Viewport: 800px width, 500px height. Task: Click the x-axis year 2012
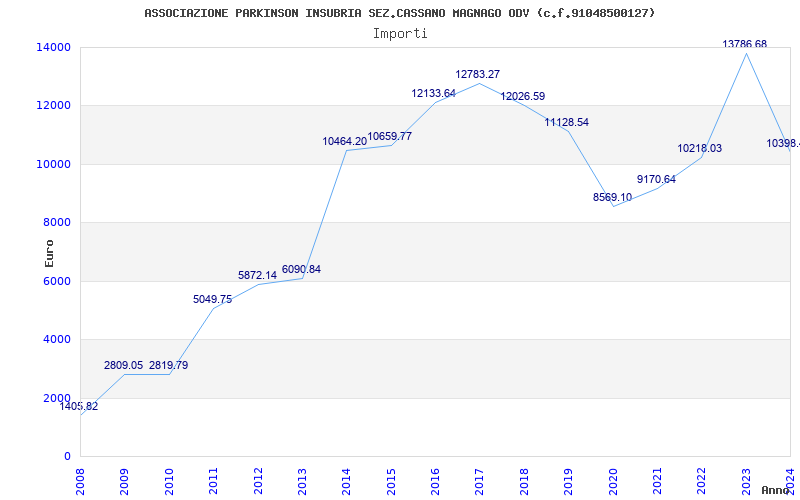[x=258, y=481]
